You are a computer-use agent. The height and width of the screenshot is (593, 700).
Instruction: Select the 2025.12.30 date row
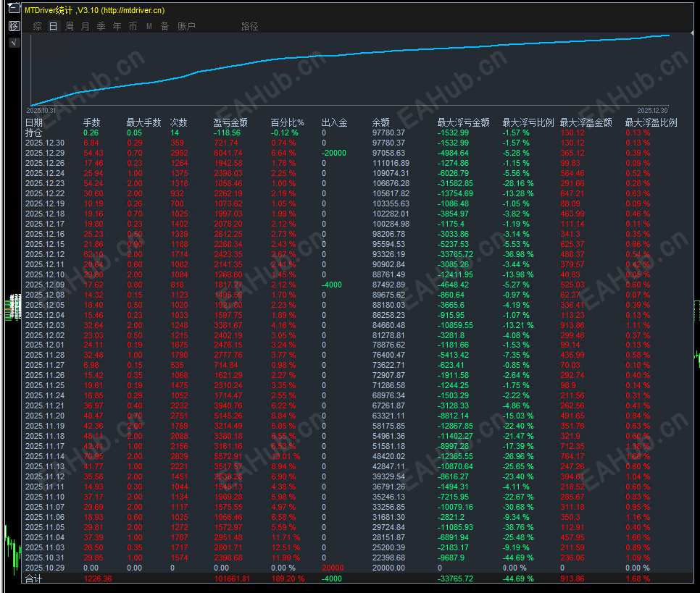coord(45,143)
